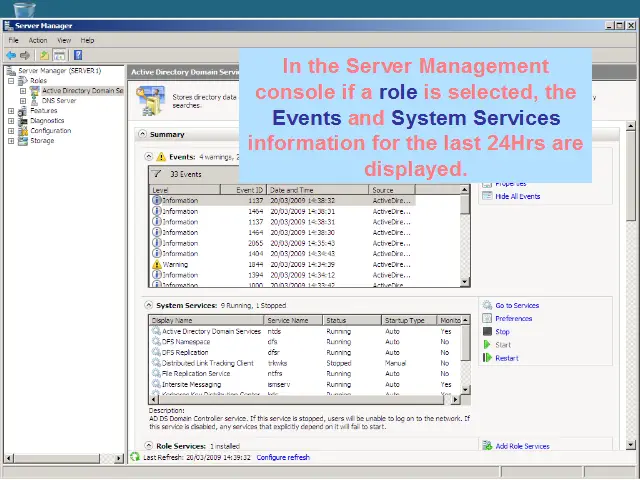
Task: Click the Active Directory Domain Services large header icon
Action: [x=150, y=100]
